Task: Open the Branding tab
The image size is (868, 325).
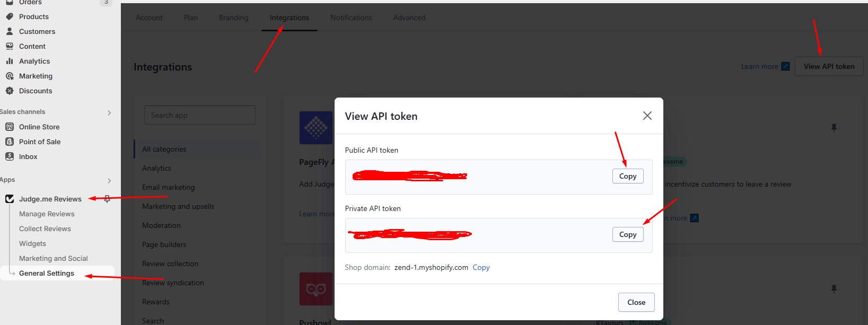Action: 234,17
